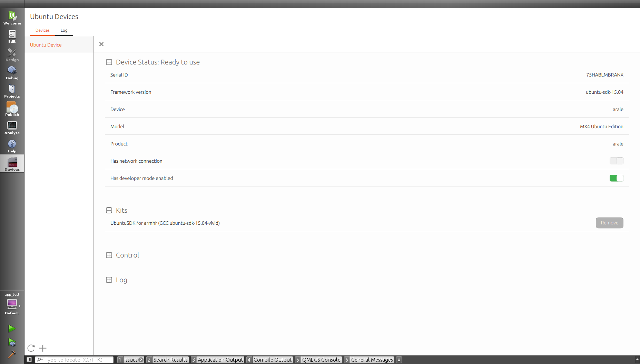Open the Search Results pane
The height and width of the screenshot is (364, 640).
coord(167,360)
